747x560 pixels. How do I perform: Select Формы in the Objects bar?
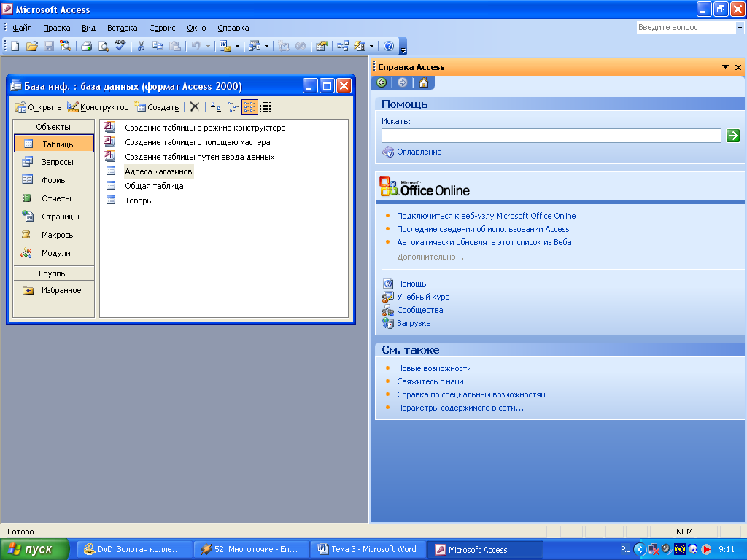point(53,180)
